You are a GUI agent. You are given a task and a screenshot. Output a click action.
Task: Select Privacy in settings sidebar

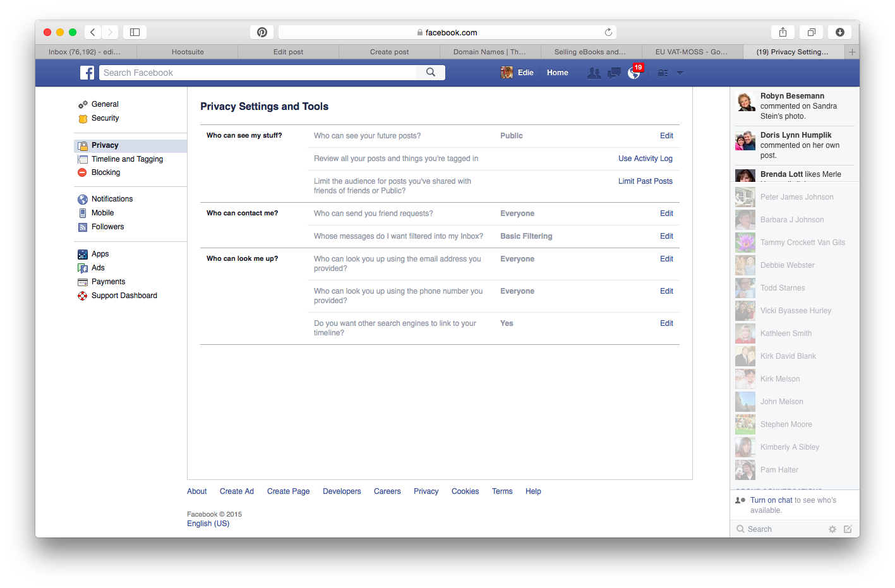(x=130, y=145)
